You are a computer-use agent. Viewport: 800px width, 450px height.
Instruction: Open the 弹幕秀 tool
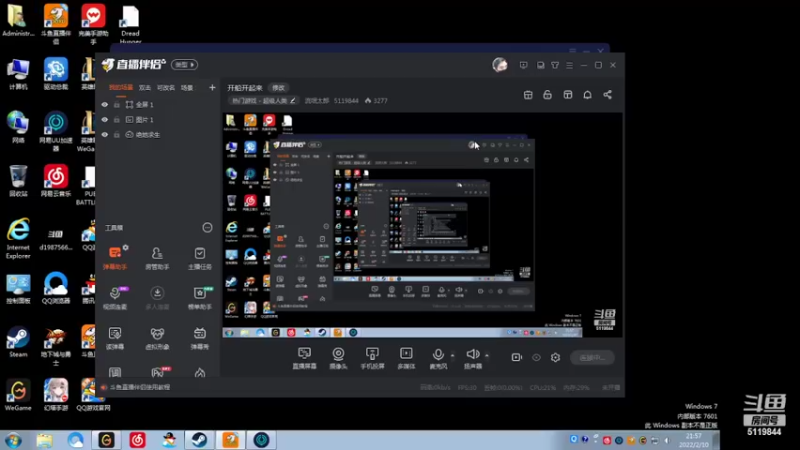[199, 337]
